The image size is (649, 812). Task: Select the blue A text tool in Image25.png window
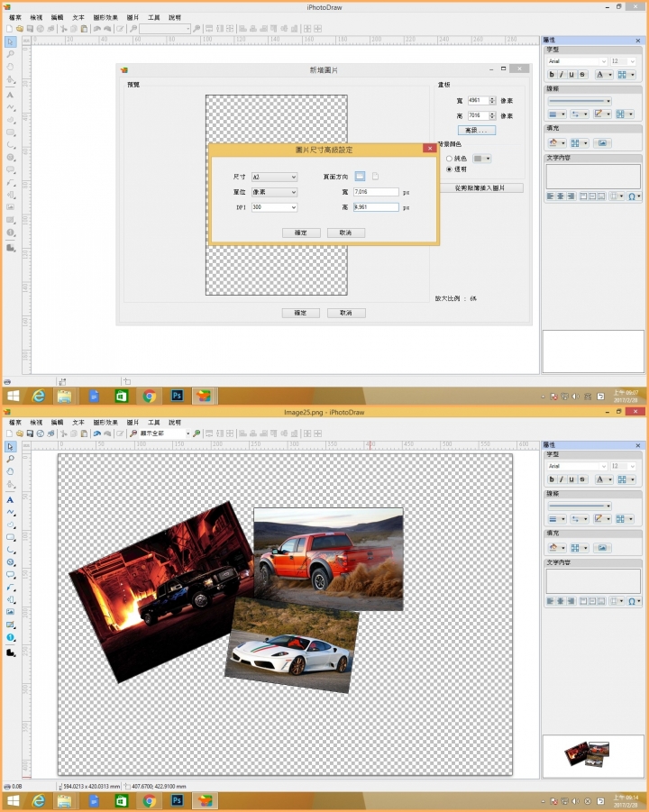click(x=10, y=500)
